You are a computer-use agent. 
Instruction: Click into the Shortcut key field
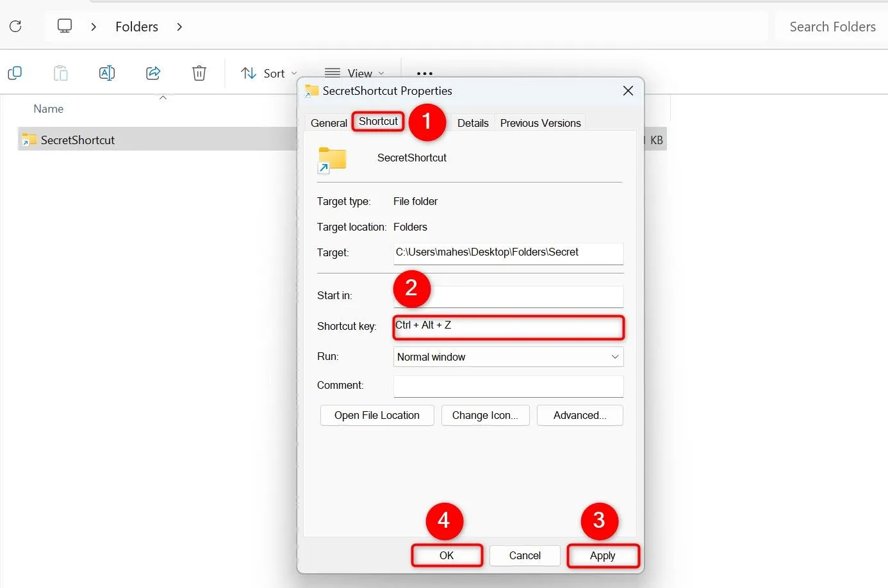pyautogui.click(x=508, y=327)
